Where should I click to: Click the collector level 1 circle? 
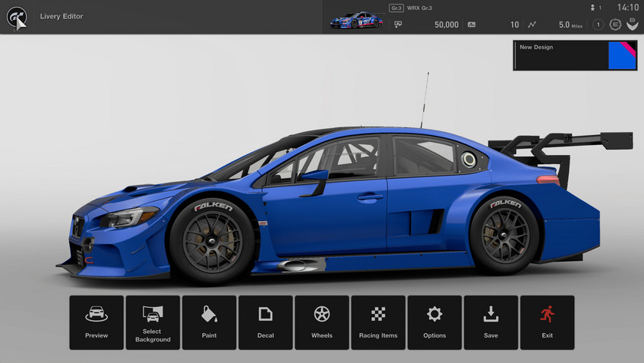pyautogui.click(x=598, y=25)
